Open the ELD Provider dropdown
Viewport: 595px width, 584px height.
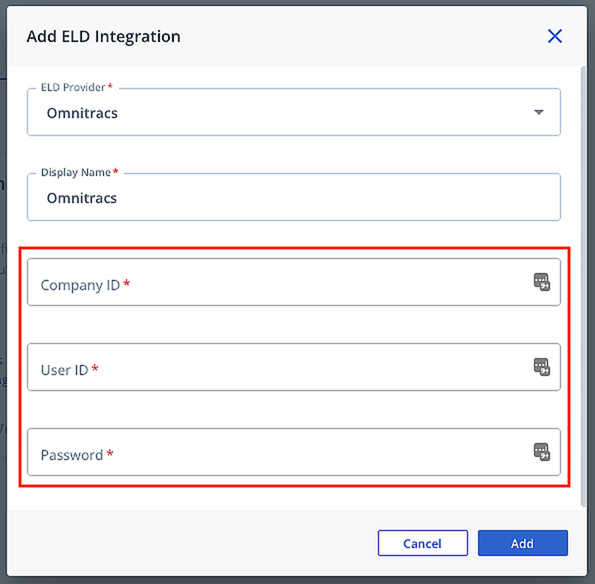294,112
